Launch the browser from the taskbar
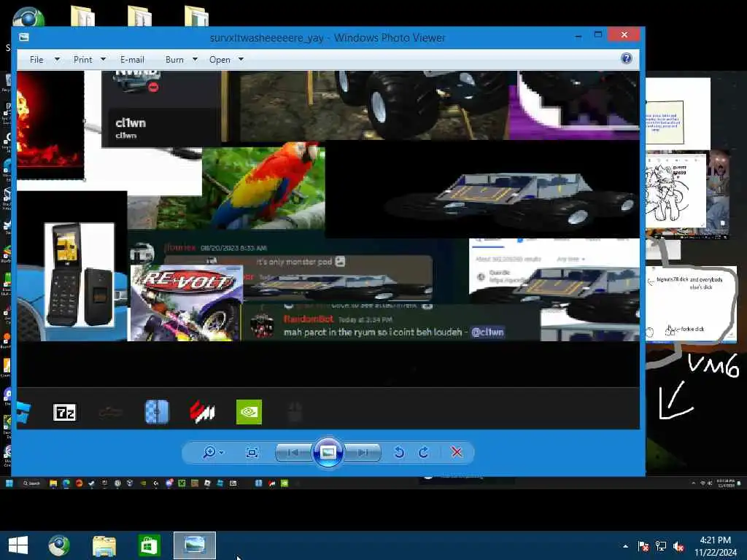747x560 pixels. click(x=59, y=545)
